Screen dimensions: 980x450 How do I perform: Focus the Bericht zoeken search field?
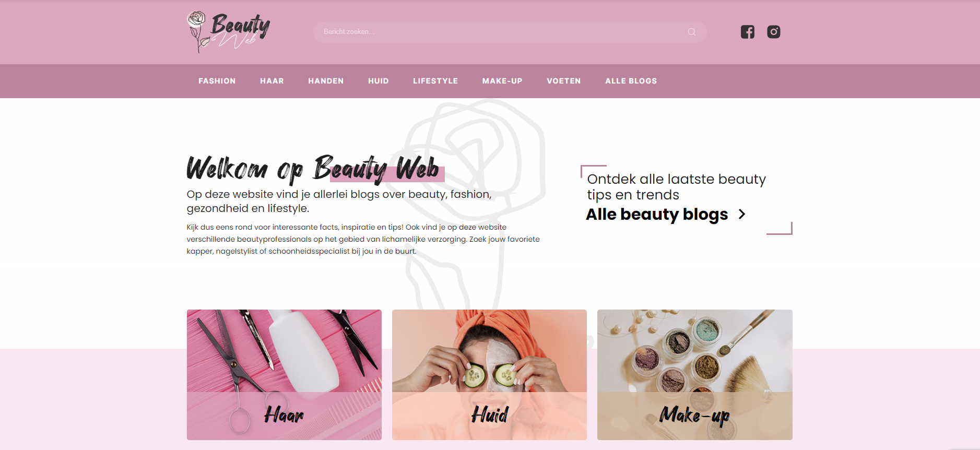pyautogui.click(x=510, y=32)
